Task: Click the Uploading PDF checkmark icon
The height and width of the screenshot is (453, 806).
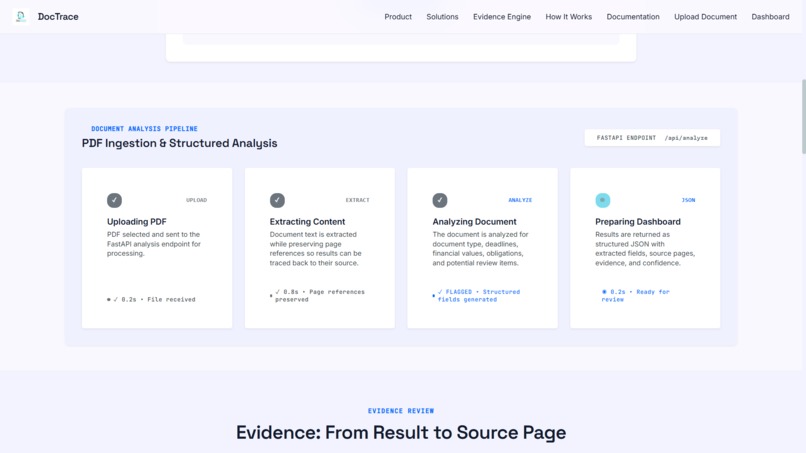Action: coord(114,200)
